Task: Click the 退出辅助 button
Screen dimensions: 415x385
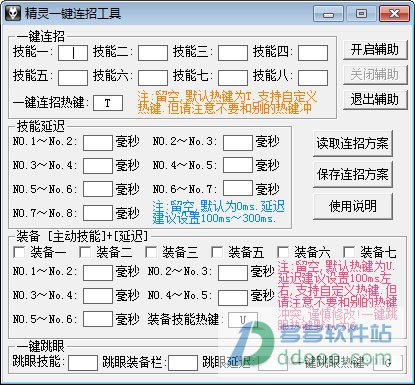Action: [x=375, y=100]
